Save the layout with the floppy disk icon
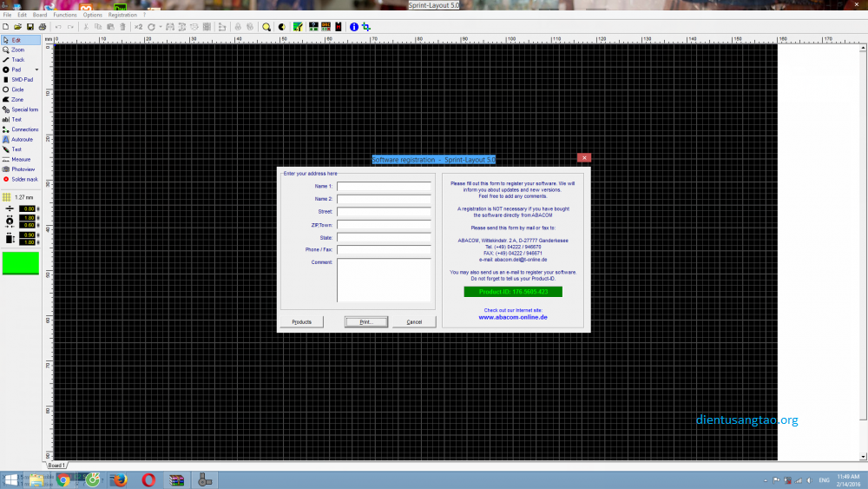Viewport: 868px width, 489px height. tap(30, 27)
